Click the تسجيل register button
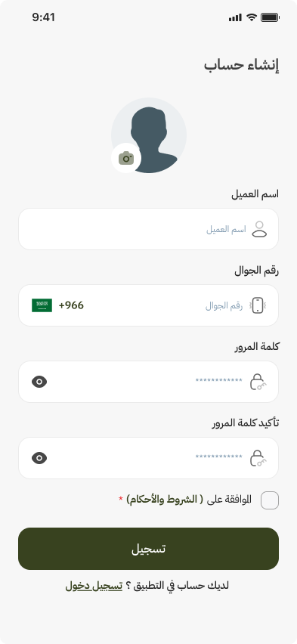Screen dimensions: 297x644 pyautogui.click(x=148, y=549)
